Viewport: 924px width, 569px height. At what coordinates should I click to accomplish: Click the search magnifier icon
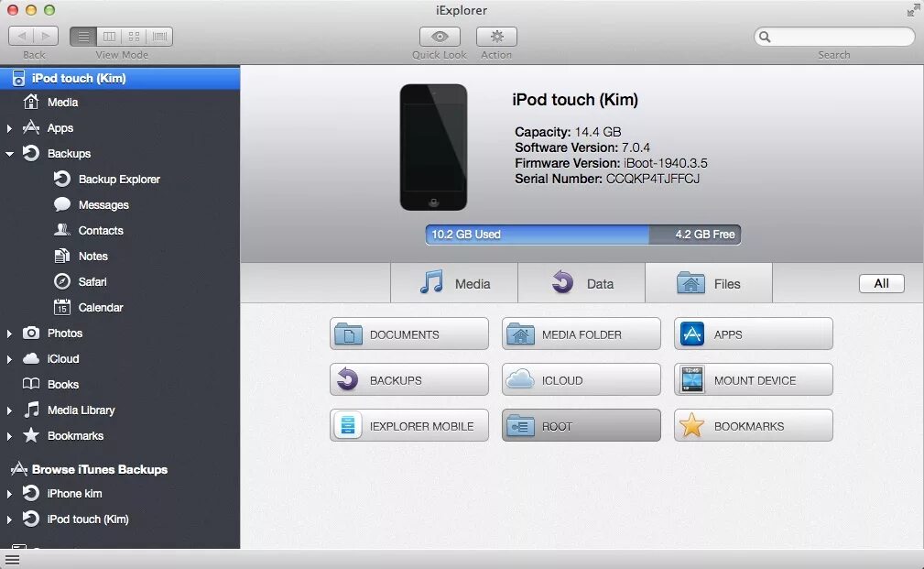(x=765, y=37)
